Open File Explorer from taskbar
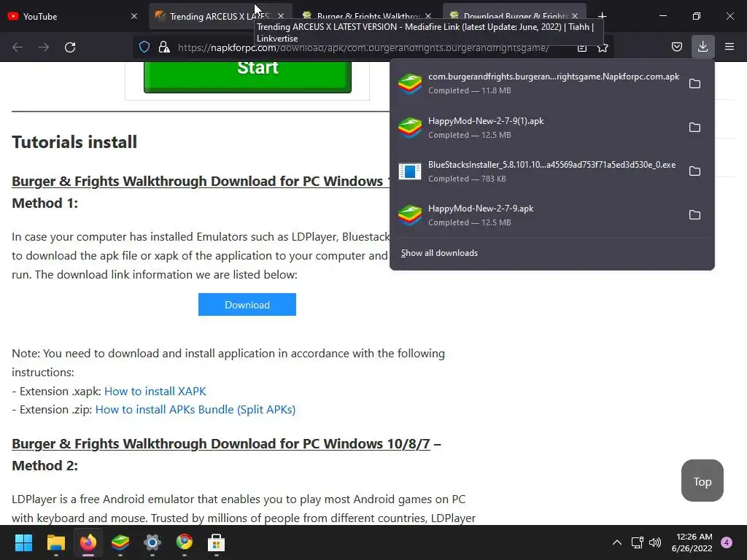Screen dimensions: 747x560 coord(55,542)
